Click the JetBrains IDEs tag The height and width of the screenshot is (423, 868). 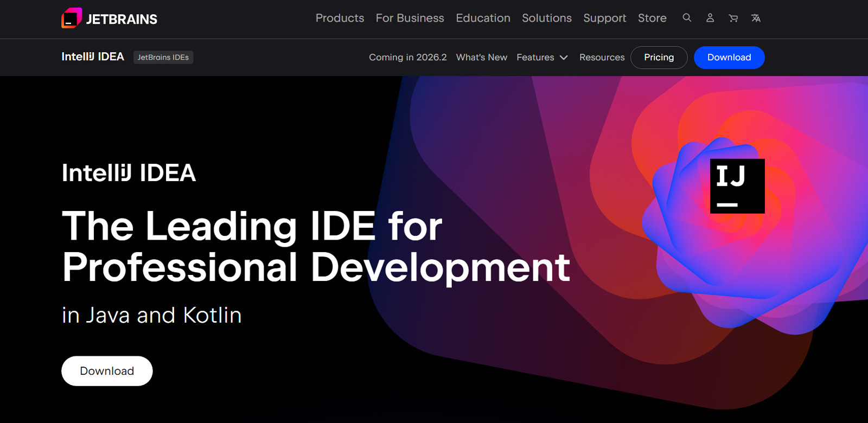point(163,57)
